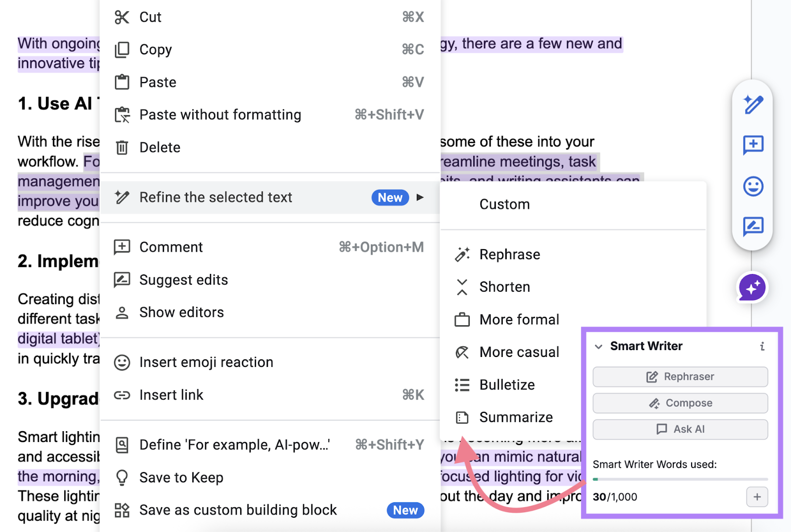Image resolution: width=791 pixels, height=532 pixels.
Task: Click the info icon on the Smart Writer panel
Action: (761, 346)
